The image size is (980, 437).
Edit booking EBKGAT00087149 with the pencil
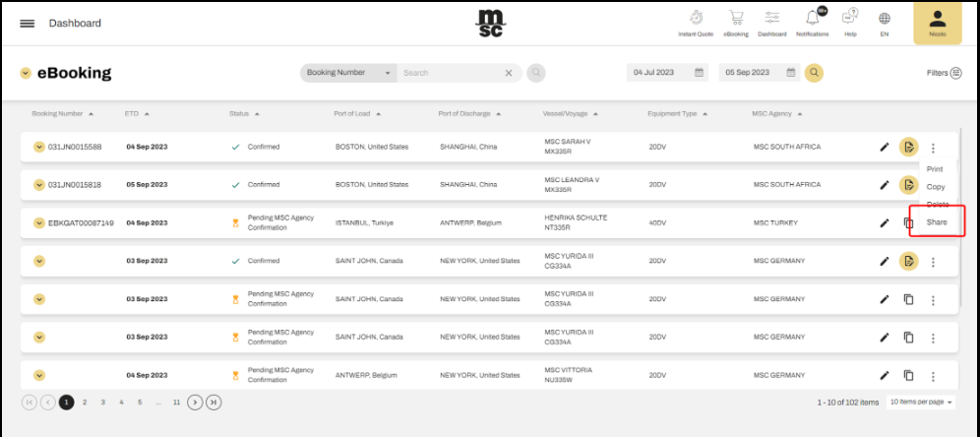coord(885,222)
